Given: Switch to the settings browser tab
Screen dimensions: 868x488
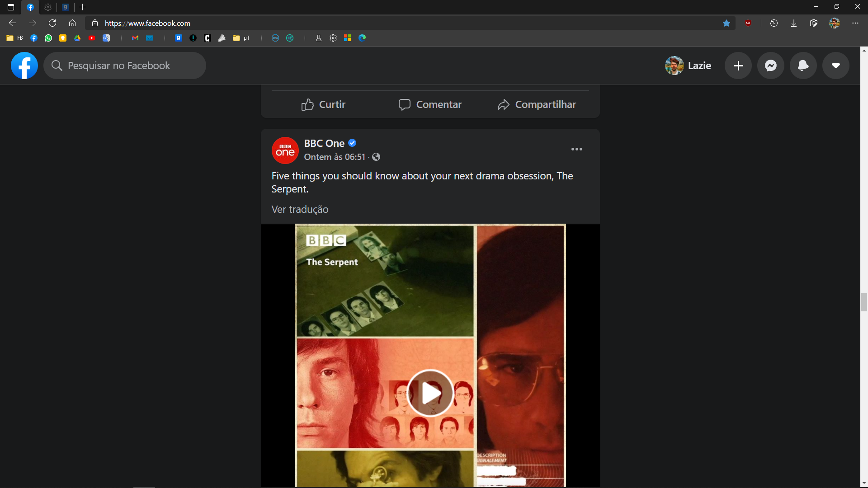Looking at the screenshot, I should click(x=48, y=7).
